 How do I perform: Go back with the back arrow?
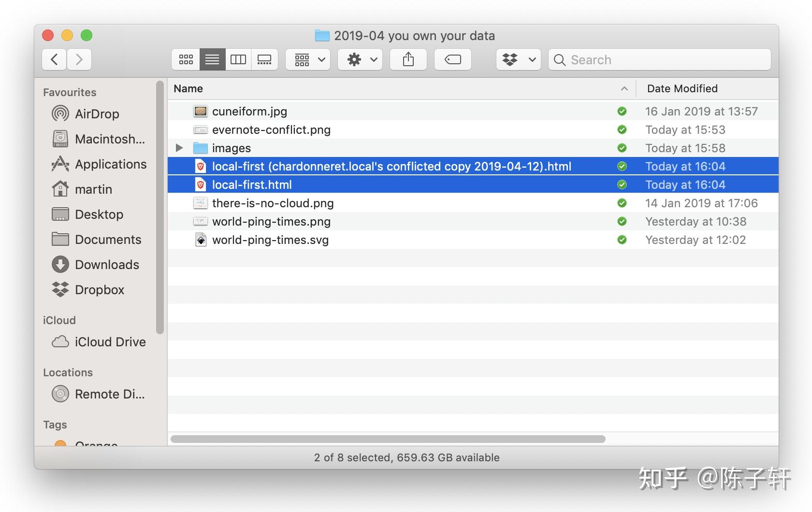[54, 59]
